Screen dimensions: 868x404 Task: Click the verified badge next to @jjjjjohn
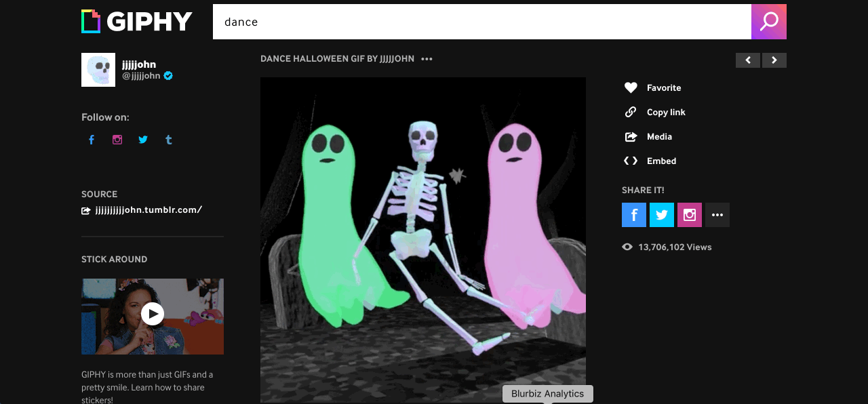168,76
